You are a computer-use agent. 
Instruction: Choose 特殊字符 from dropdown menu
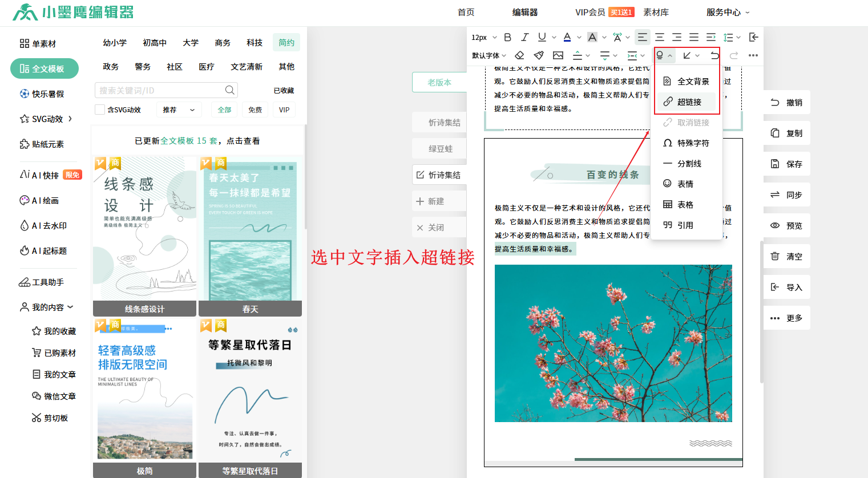[x=687, y=143]
